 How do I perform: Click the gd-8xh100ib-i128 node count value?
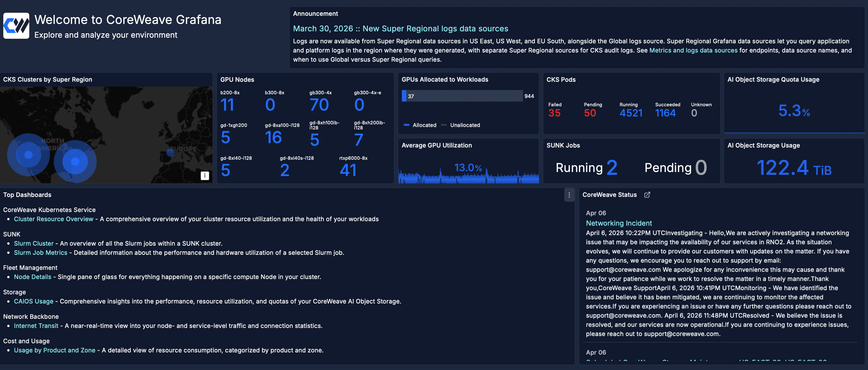(x=314, y=140)
